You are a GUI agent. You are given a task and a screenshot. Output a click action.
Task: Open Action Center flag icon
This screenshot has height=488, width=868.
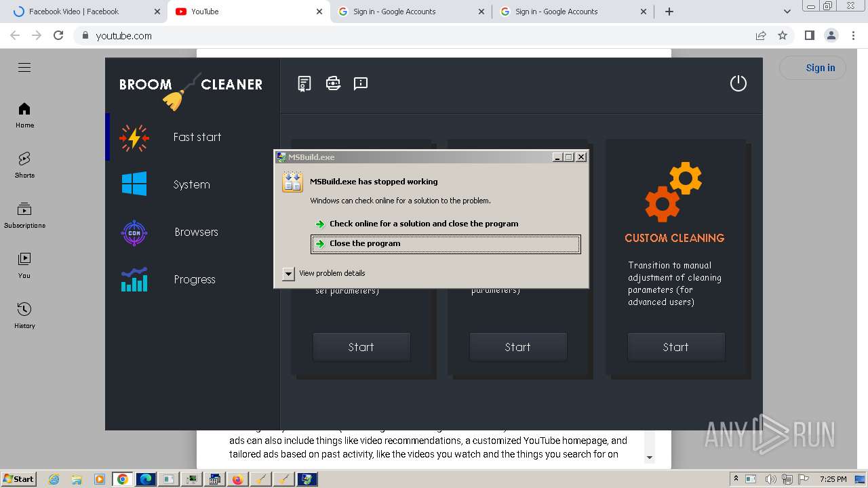click(804, 479)
